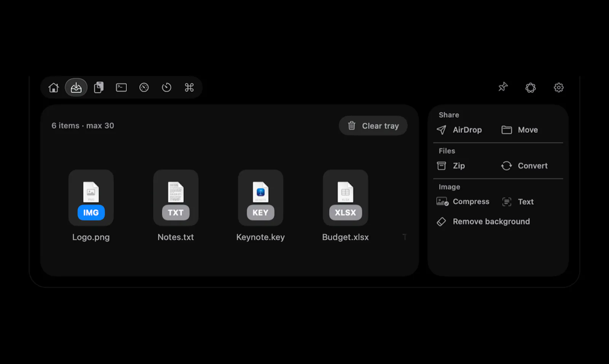Open the timer icon in toolbar
Image resolution: width=609 pixels, height=364 pixels.
167,87
